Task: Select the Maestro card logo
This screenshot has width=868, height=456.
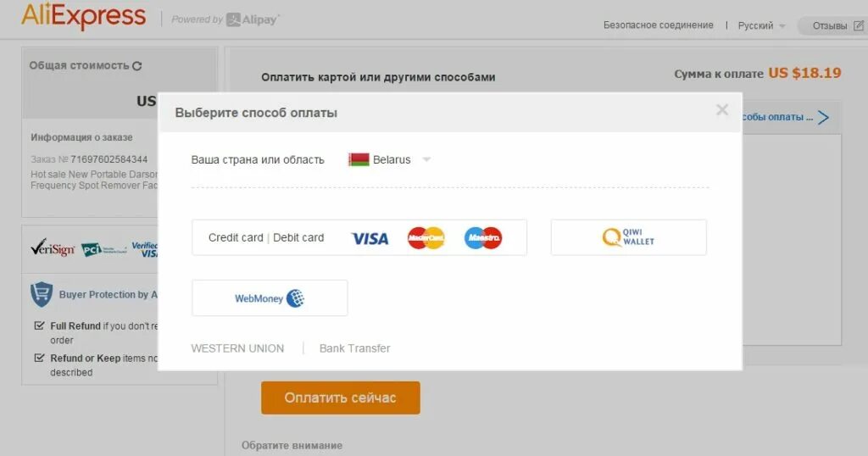Action: (483, 238)
